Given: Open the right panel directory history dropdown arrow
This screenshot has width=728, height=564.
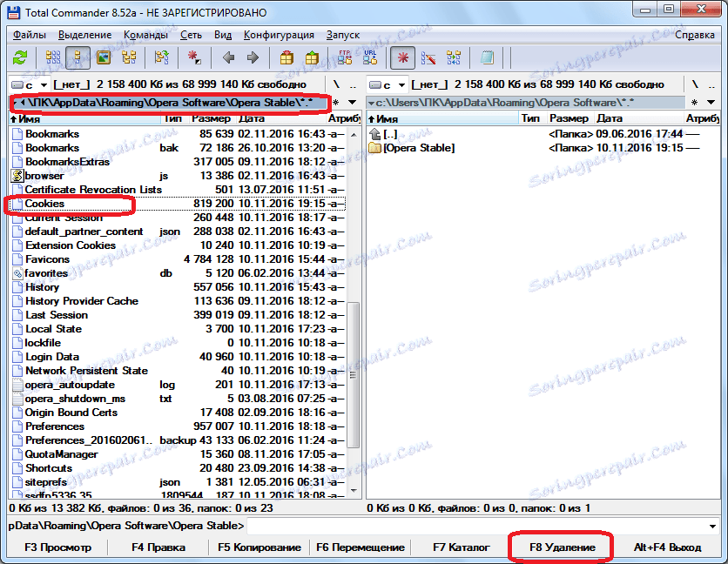Looking at the screenshot, I should 711,102.
